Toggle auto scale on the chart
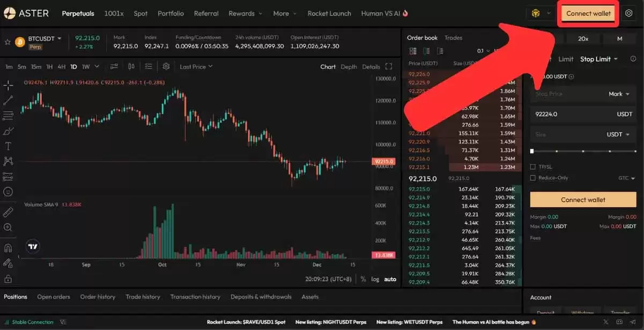This screenshot has width=644, height=330. (x=390, y=279)
